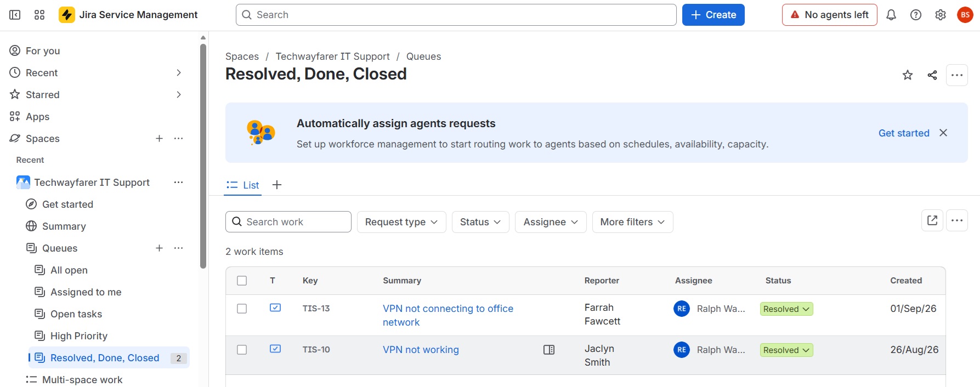The height and width of the screenshot is (387, 980).
Task: Open the help question mark icon
Action: click(x=916, y=15)
